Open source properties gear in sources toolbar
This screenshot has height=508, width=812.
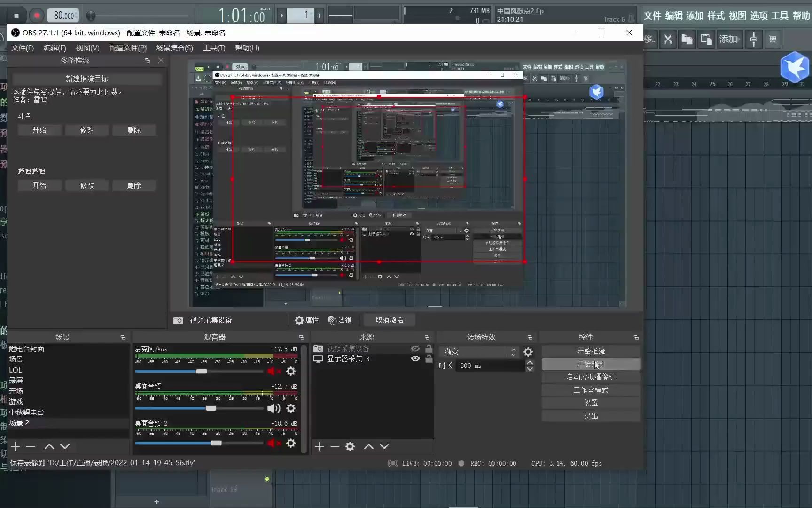point(350,446)
